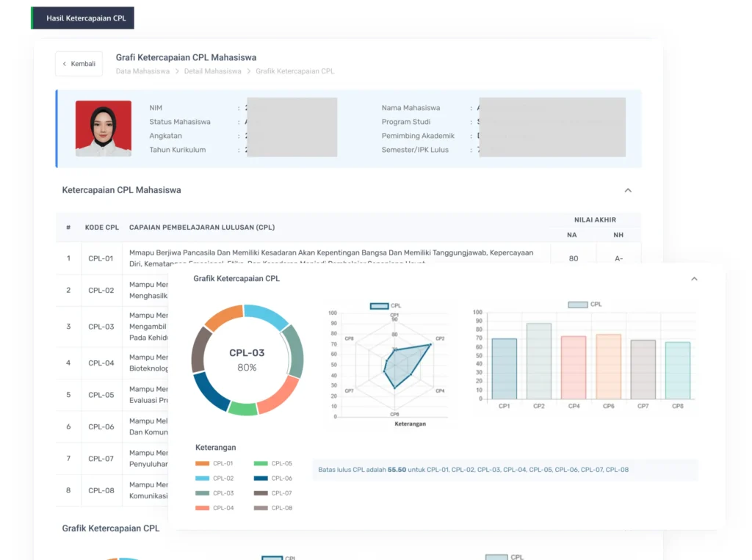Click the teal CP8 bar
The width and height of the screenshot is (752, 560).
click(678, 371)
